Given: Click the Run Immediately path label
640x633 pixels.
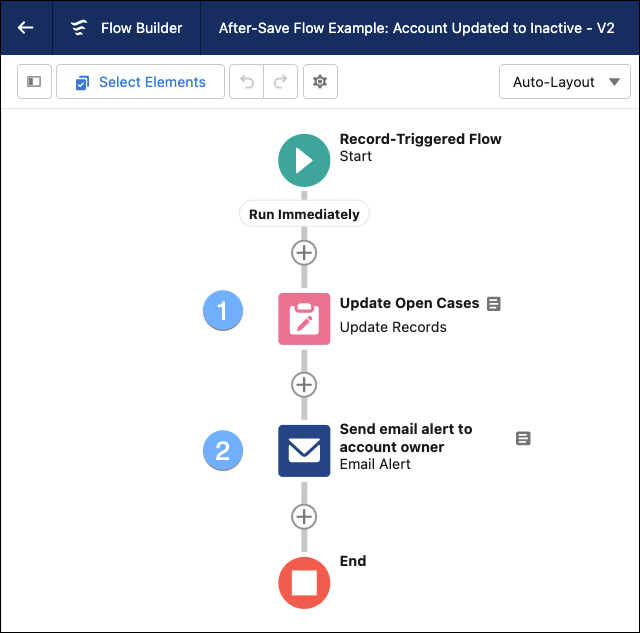Looking at the screenshot, I should coord(304,214).
